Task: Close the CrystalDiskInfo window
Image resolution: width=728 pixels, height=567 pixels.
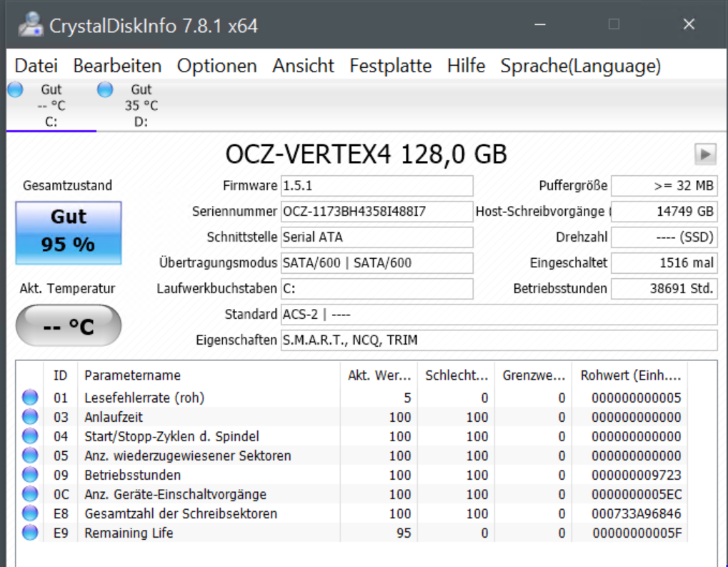Action: coord(689,24)
